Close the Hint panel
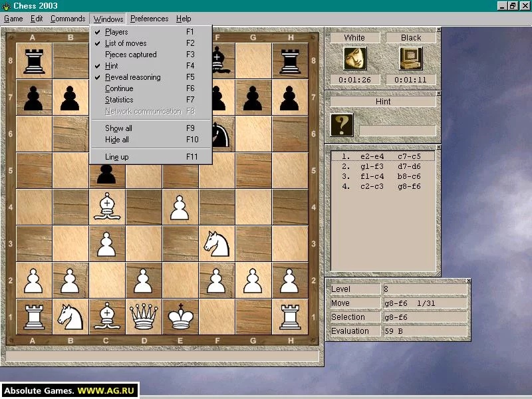Viewport: 532px width, 399px height. tap(439, 93)
